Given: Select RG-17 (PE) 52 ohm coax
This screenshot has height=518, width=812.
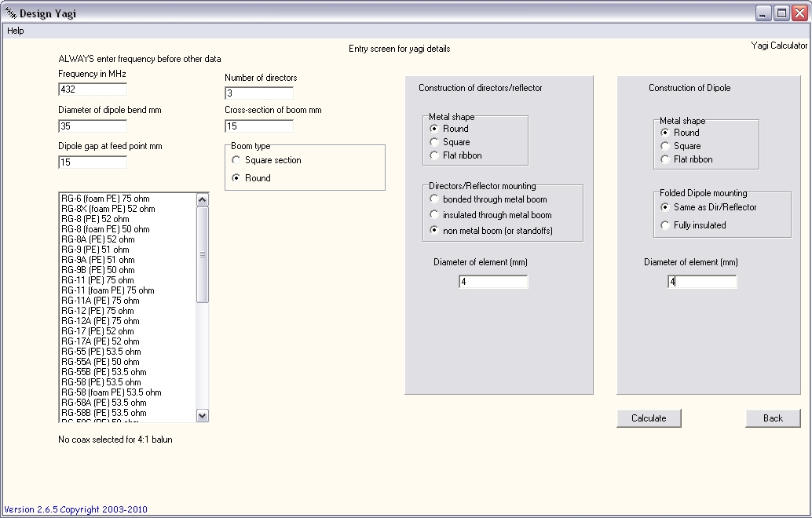Looking at the screenshot, I should click(127, 331).
